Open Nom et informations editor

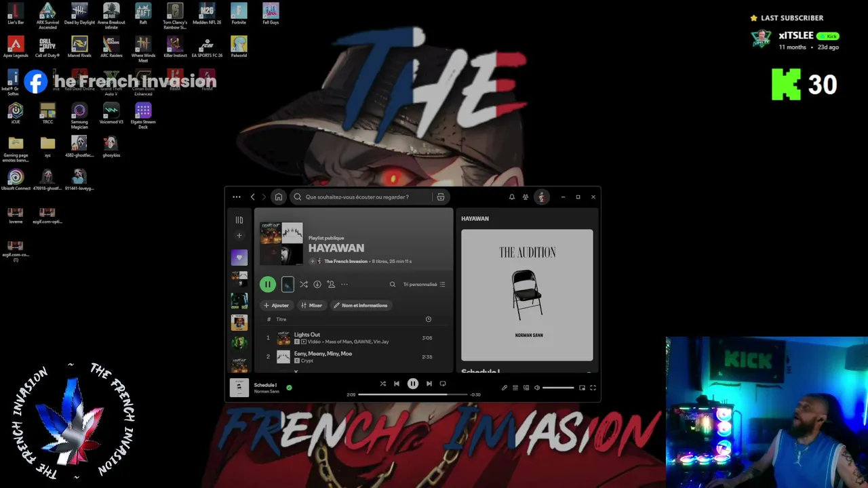360,306
